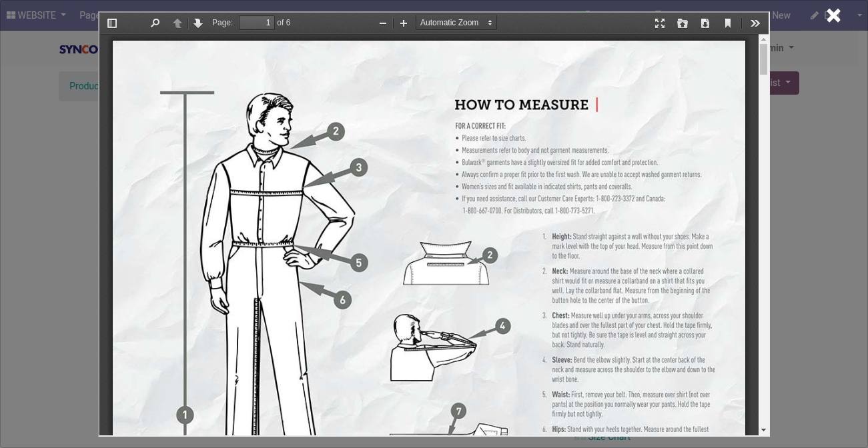The width and height of the screenshot is (868, 448).
Task: Open a file in PDF viewer
Action: point(683,23)
